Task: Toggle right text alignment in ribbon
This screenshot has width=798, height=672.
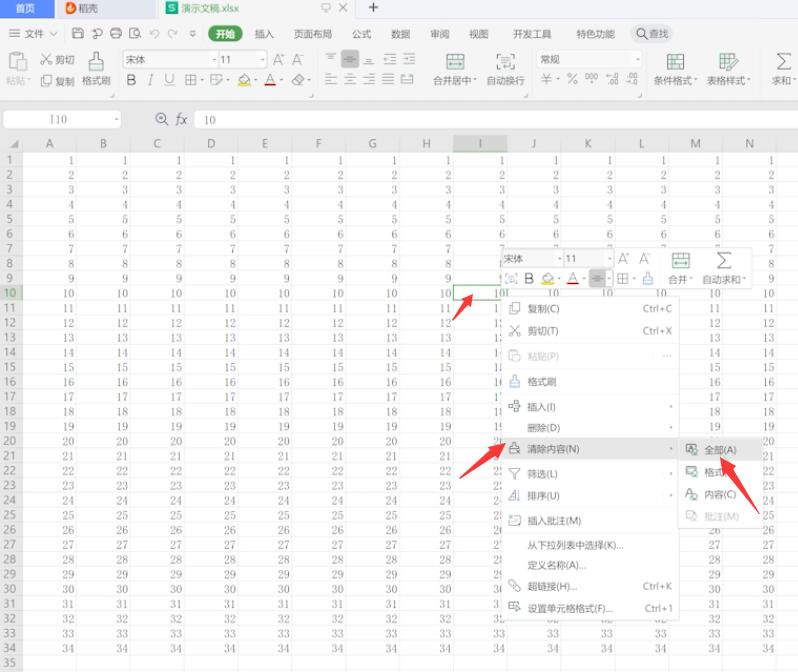Action: point(369,79)
